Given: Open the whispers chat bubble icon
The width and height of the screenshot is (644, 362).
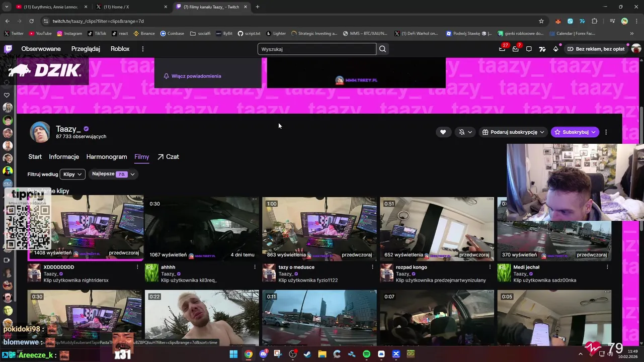Looking at the screenshot, I should [529, 49].
